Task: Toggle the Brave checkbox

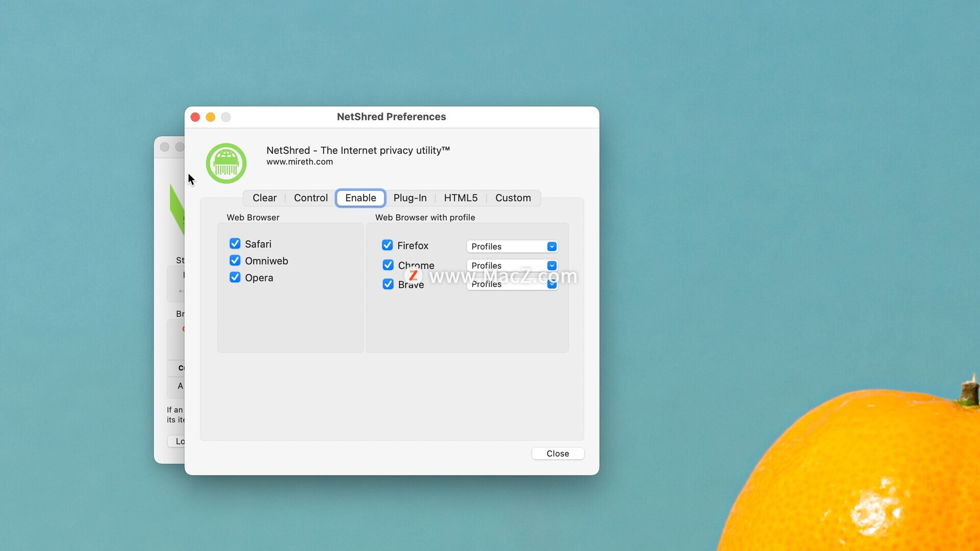Action: coord(388,284)
